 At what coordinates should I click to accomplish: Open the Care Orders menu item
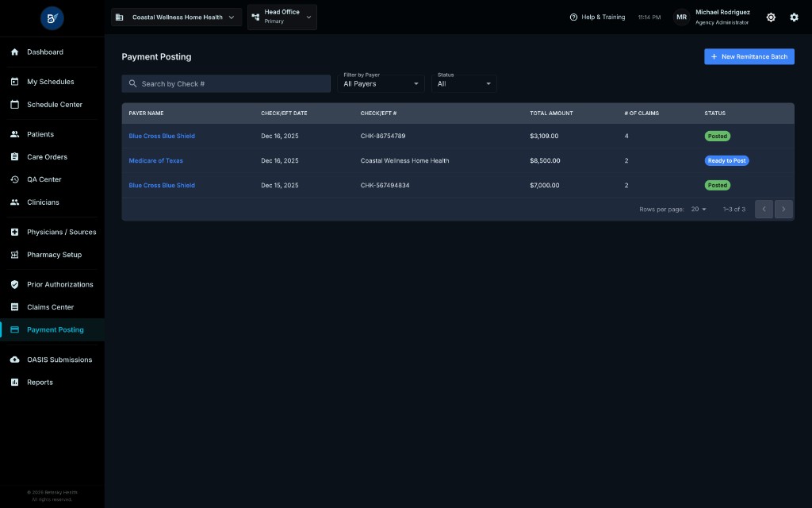[x=52, y=156]
